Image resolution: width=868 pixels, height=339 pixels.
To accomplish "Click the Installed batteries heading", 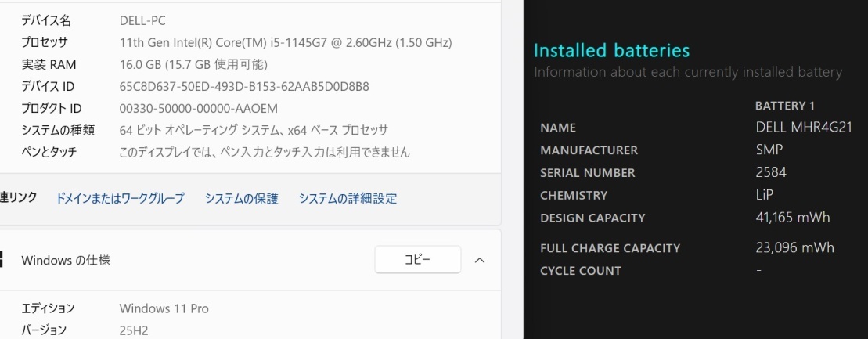I will click(611, 51).
